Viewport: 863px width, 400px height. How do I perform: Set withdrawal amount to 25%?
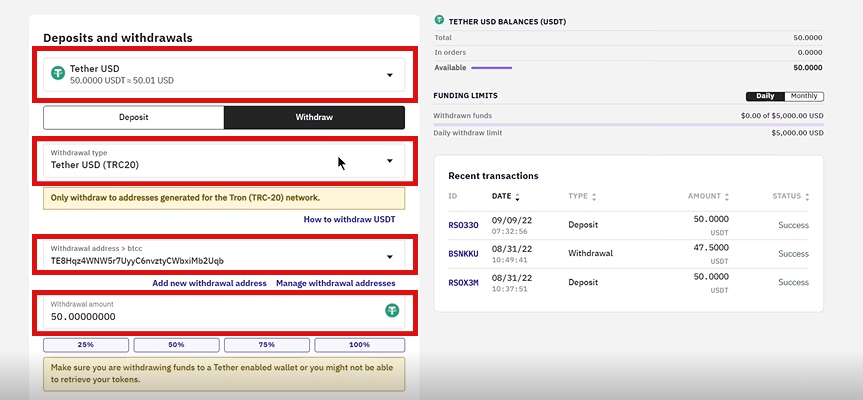(x=86, y=345)
